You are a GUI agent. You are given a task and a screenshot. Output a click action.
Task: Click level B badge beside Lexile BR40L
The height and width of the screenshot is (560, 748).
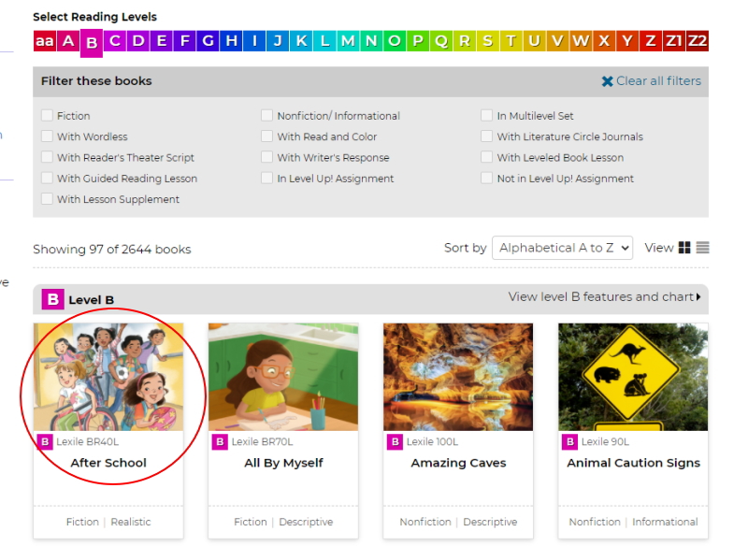(x=45, y=441)
